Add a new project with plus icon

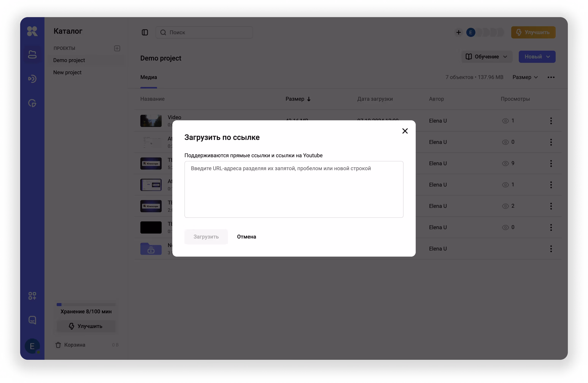tap(117, 48)
